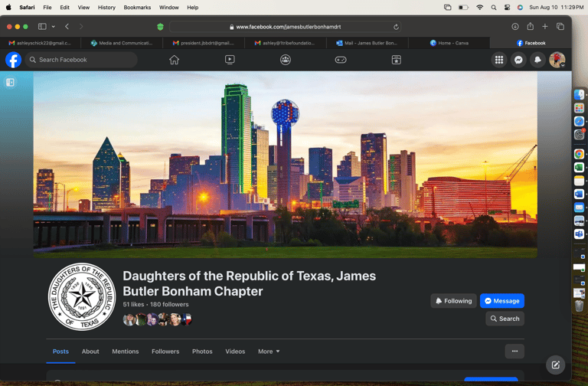Open Control Center in menu bar
Viewport: 588px width, 386px height.
[507, 7]
